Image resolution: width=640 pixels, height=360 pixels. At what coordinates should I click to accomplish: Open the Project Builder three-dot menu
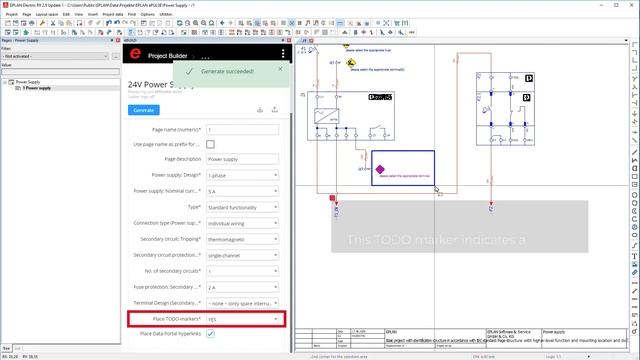(x=283, y=54)
